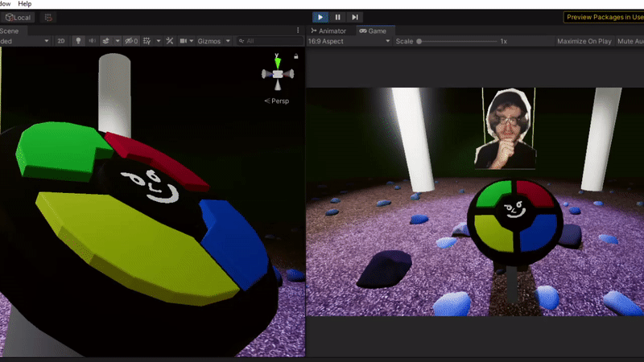The image size is (644, 362).
Task: Toggle scene effects layers icon
Action: point(105,41)
